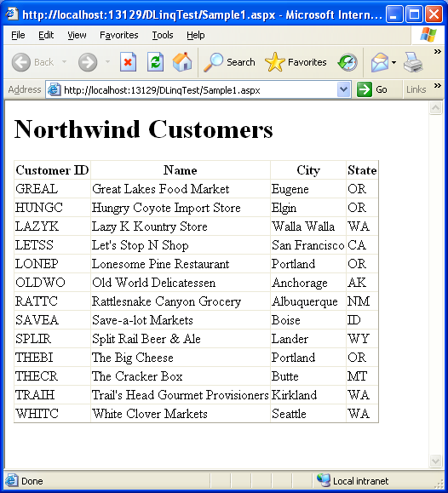Screen dimensions: 448x493
Task: Click Let's Stop N Shop cell
Action: [181, 245]
